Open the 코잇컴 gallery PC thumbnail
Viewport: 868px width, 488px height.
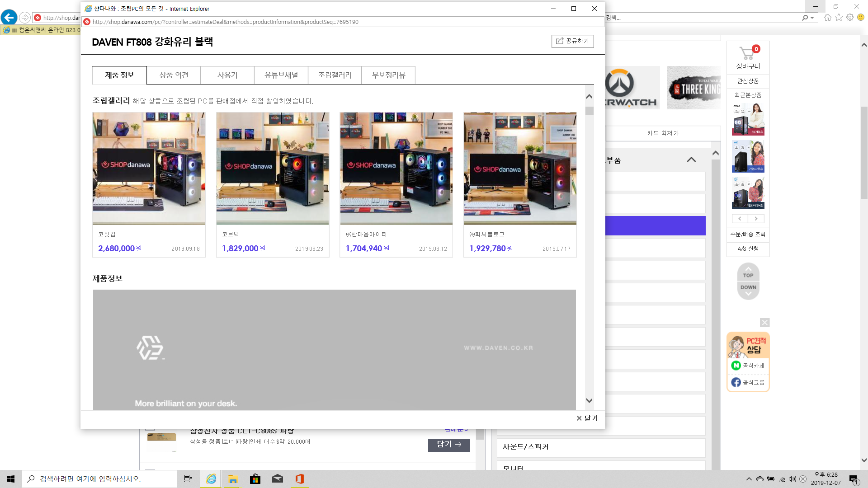149,169
